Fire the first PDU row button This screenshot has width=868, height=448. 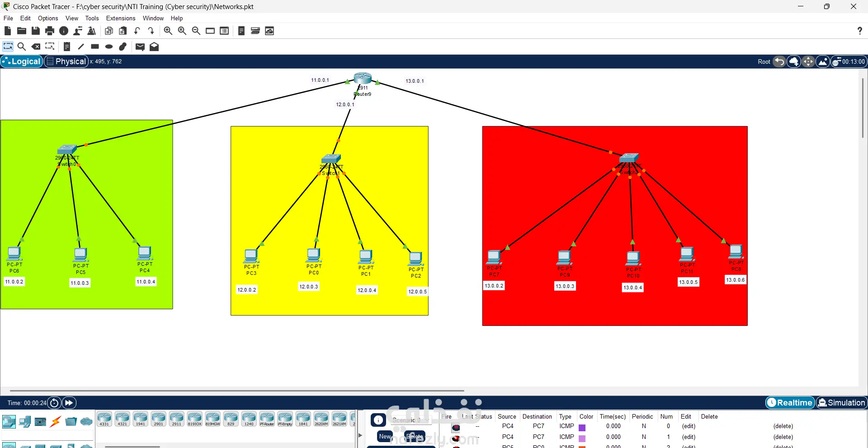[x=456, y=427]
